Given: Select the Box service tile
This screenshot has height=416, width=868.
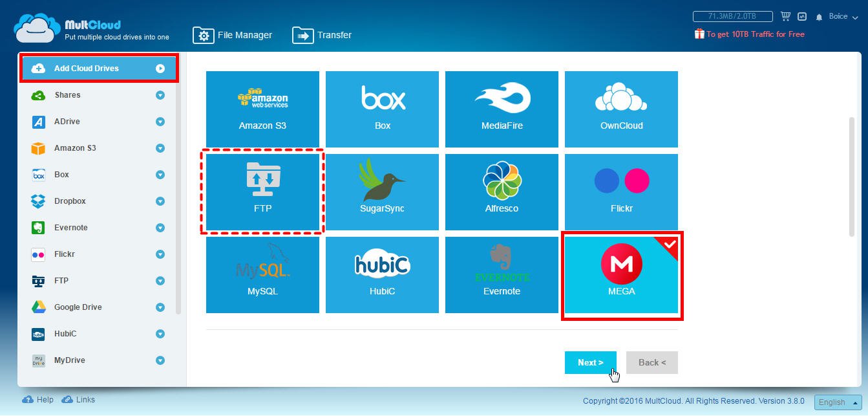Looking at the screenshot, I should click(x=382, y=109).
